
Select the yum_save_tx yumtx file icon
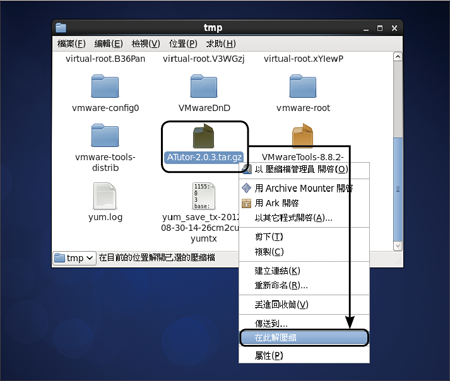pos(203,196)
